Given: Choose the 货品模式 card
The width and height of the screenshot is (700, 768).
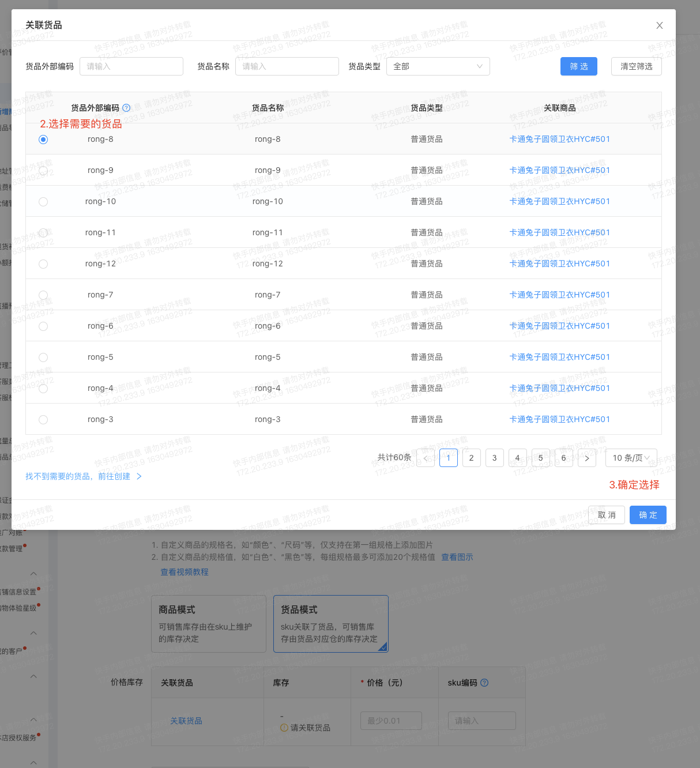Looking at the screenshot, I should tap(331, 624).
